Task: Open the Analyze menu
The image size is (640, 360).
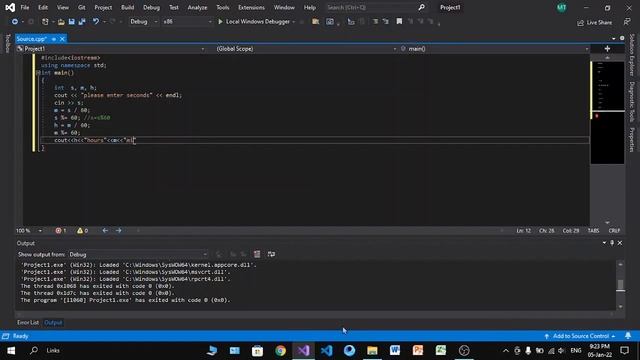Action: [197, 7]
